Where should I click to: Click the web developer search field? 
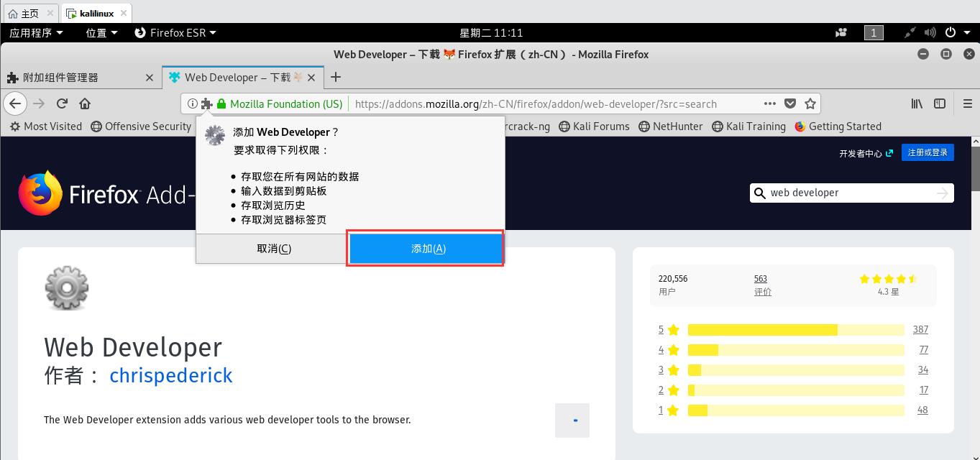click(x=848, y=193)
